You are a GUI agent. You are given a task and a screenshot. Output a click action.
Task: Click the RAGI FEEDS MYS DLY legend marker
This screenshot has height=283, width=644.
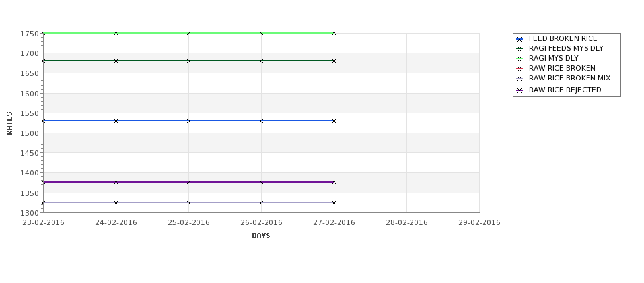point(520,49)
